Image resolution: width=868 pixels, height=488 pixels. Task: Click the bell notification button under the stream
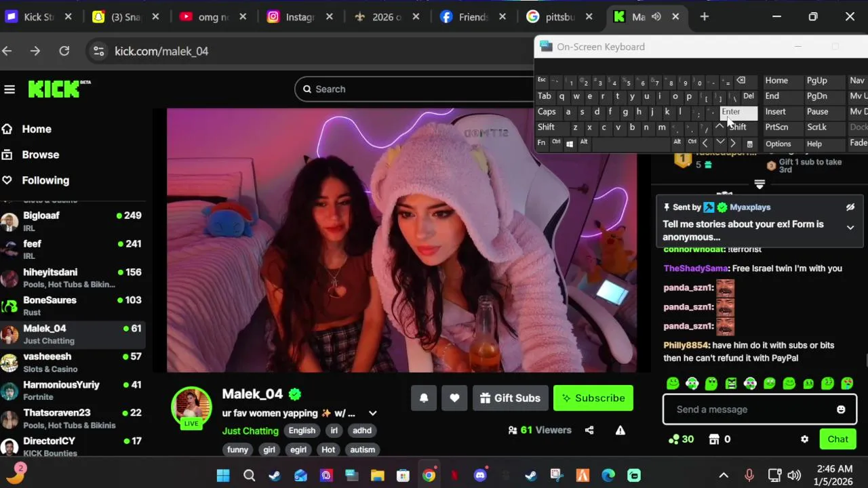(424, 398)
